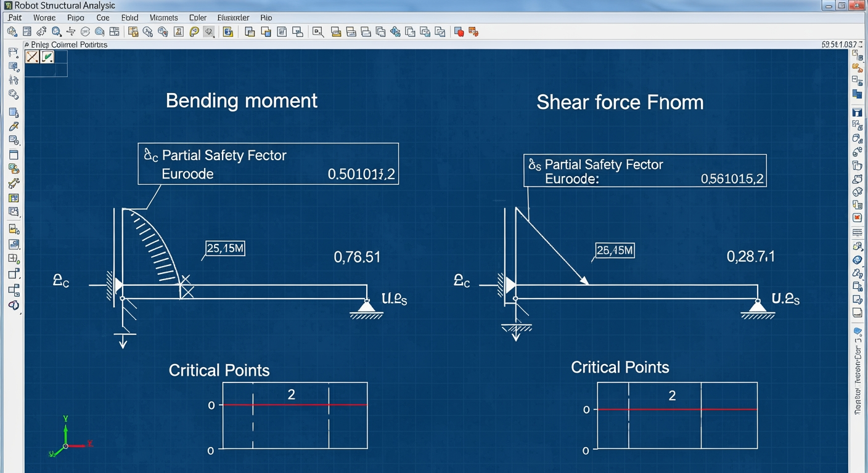Click the empty window icon in left toolbar
This screenshot has width=868, height=473.
click(14, 155)
